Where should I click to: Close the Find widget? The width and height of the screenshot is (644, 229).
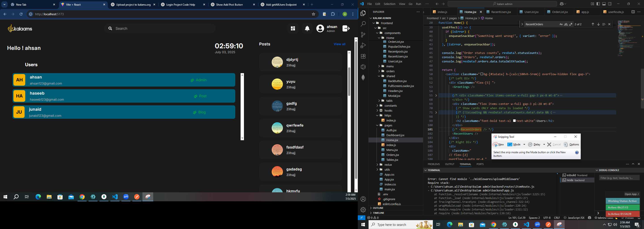click(609, 24)
